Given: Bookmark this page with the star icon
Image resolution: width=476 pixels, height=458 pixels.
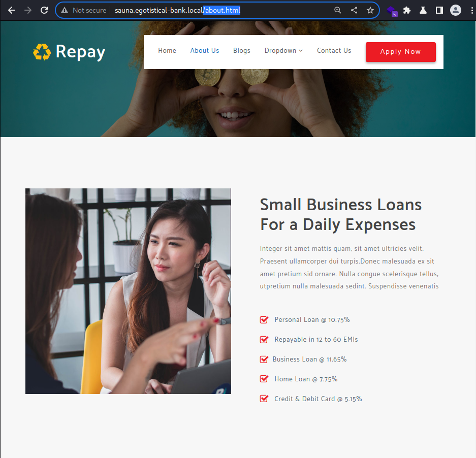Looking at the screenshot, I should [370, 10].
